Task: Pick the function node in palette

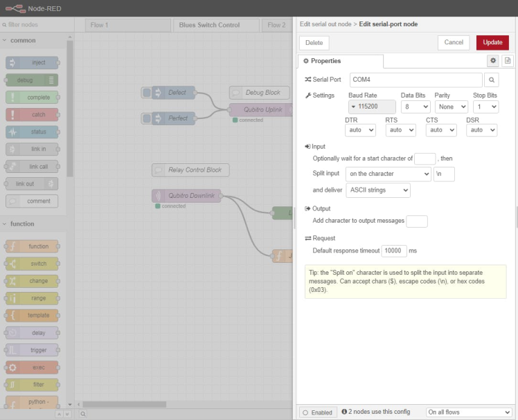Action: (32, 246)
